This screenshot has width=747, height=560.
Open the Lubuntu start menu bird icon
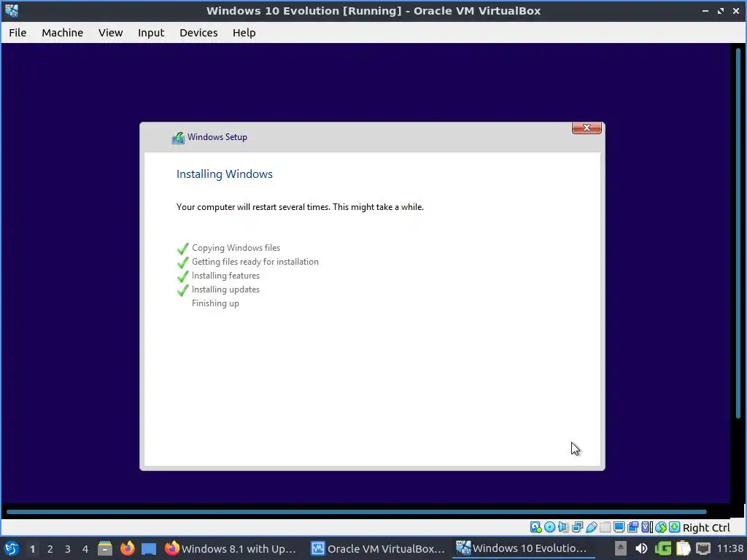(12, 548)
